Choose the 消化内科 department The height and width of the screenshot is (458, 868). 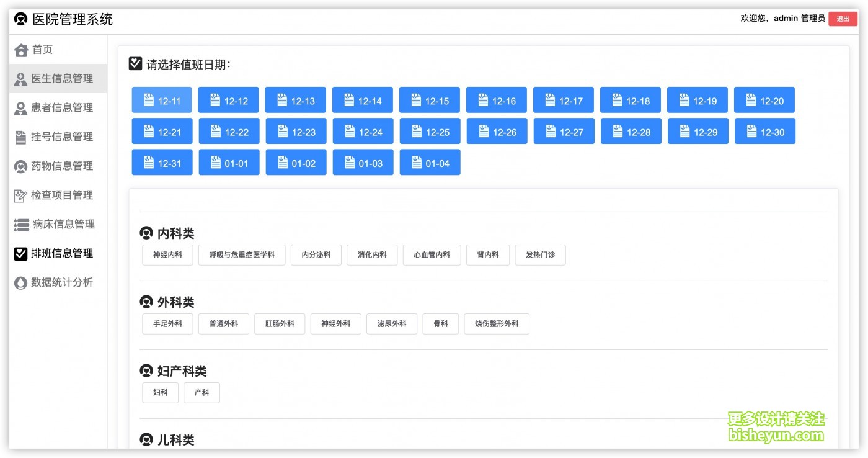[372, 255]
